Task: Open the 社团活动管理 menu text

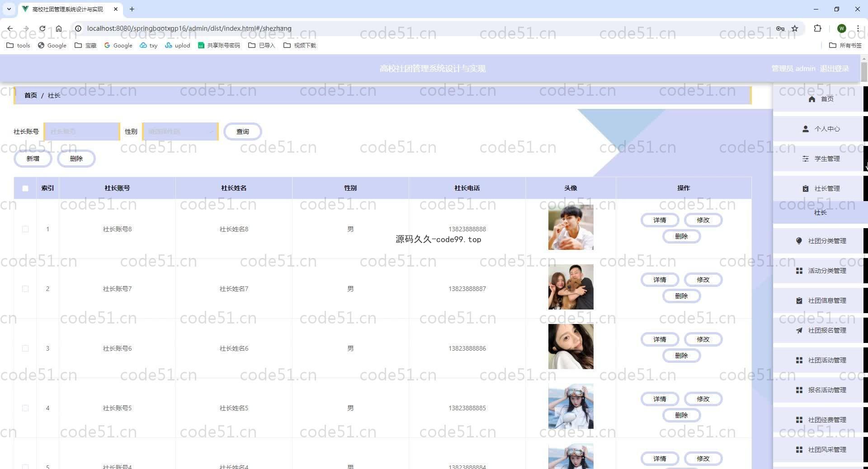Action: pos(827,360)
